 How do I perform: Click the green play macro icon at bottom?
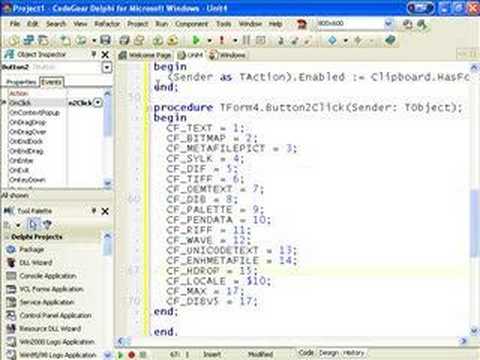pos(120,355)
